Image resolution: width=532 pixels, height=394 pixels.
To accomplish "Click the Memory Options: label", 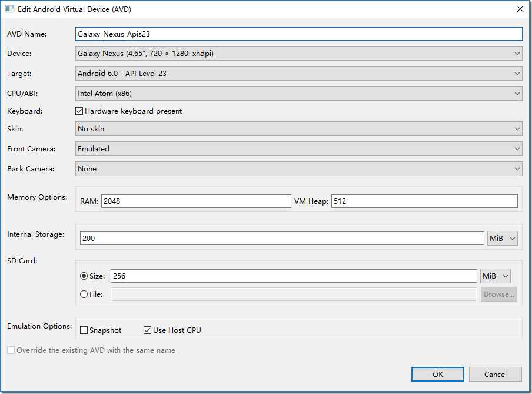I will coord(37,197).
